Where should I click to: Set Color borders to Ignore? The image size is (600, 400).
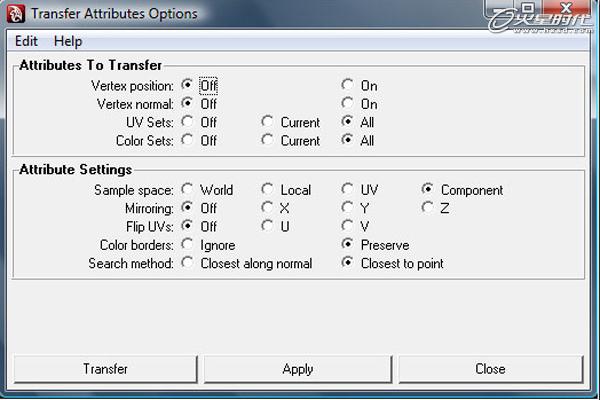(x=188, y=245)
